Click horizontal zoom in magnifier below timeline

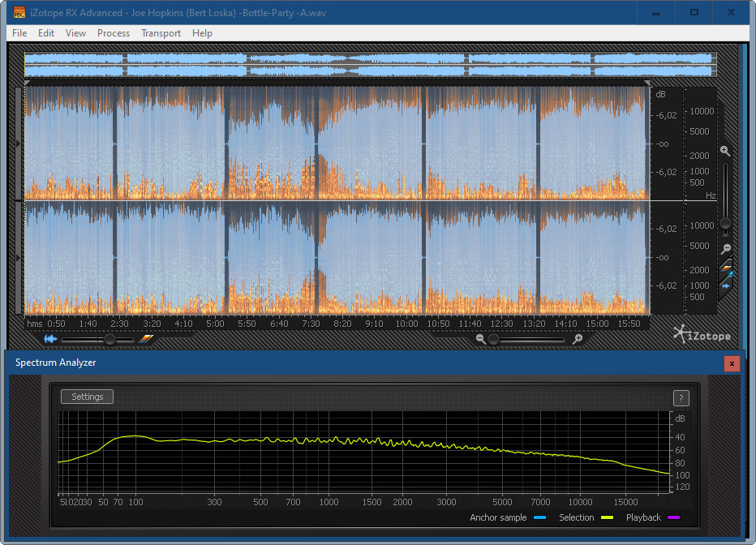coord(577,339)
